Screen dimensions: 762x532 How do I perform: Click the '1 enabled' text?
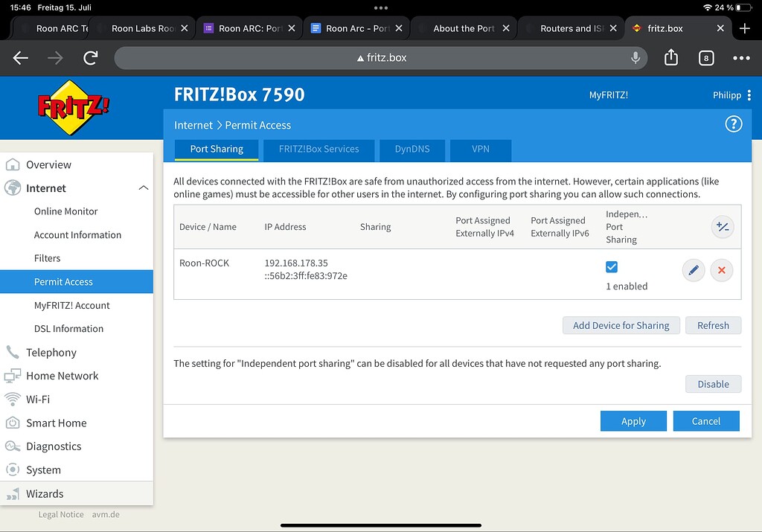627,286
